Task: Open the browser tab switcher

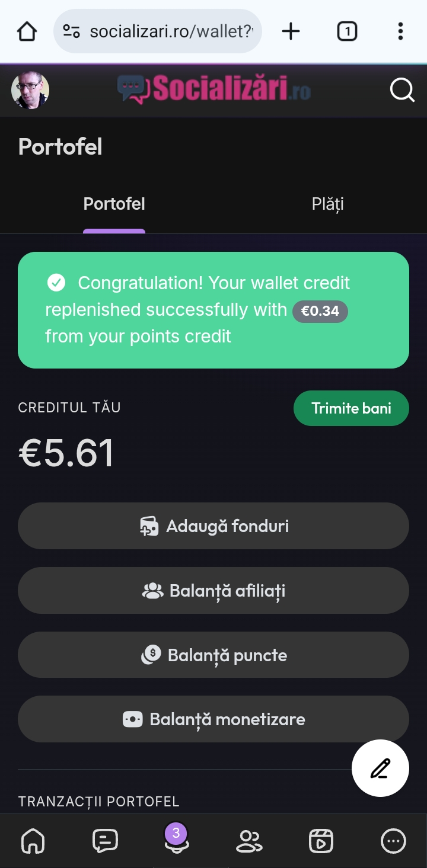Action: tap(347, 31)
